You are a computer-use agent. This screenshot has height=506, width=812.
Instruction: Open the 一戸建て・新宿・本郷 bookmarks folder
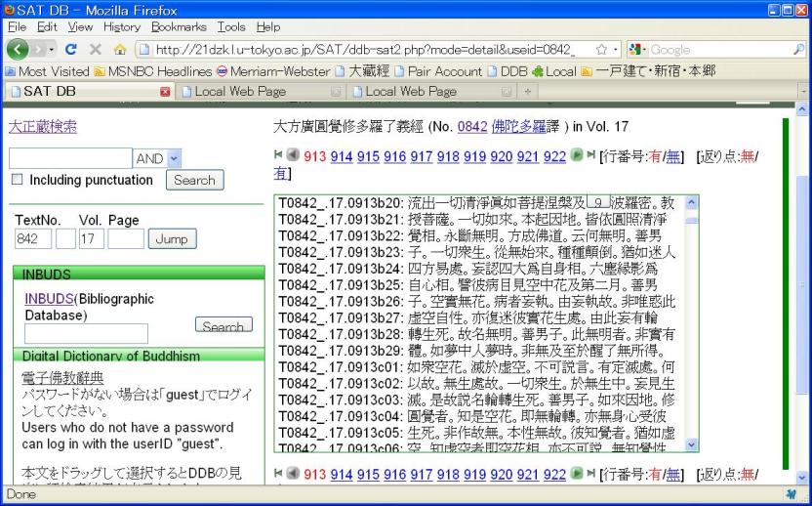click(648, 71)
